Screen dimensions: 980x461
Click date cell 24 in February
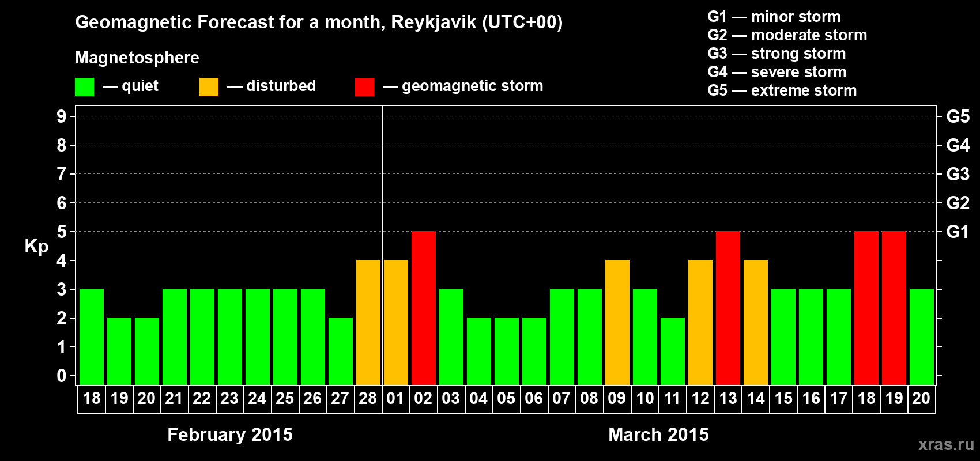pos(257,398)
